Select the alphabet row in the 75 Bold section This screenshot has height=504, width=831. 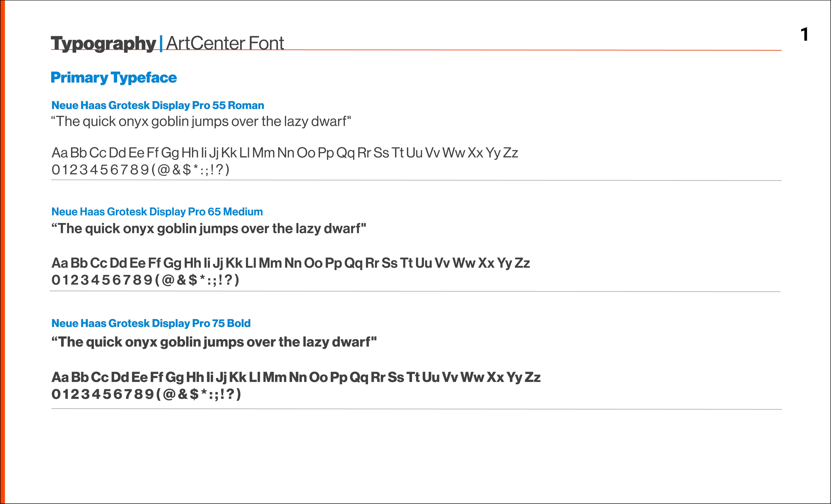tap(296, 377)
